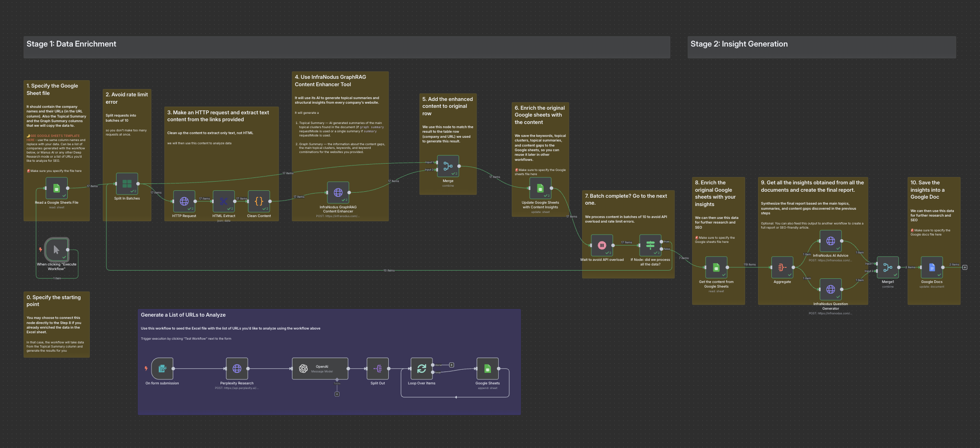Select the Read a Google Sheets File node

(x=57, y=188)
